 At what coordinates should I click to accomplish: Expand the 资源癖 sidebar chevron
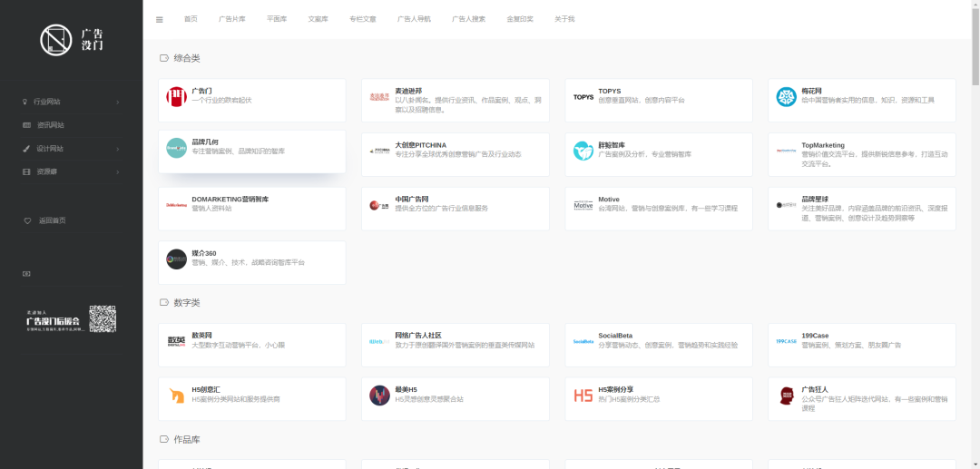coord(117,171)
